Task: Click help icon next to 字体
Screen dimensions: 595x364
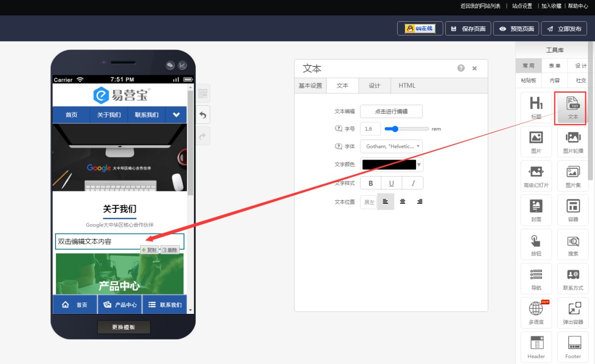Action: (339, 146)
